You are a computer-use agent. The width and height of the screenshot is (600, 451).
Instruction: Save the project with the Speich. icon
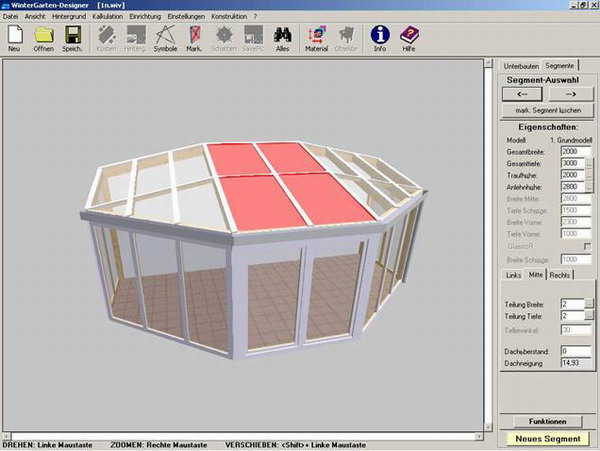73,37
